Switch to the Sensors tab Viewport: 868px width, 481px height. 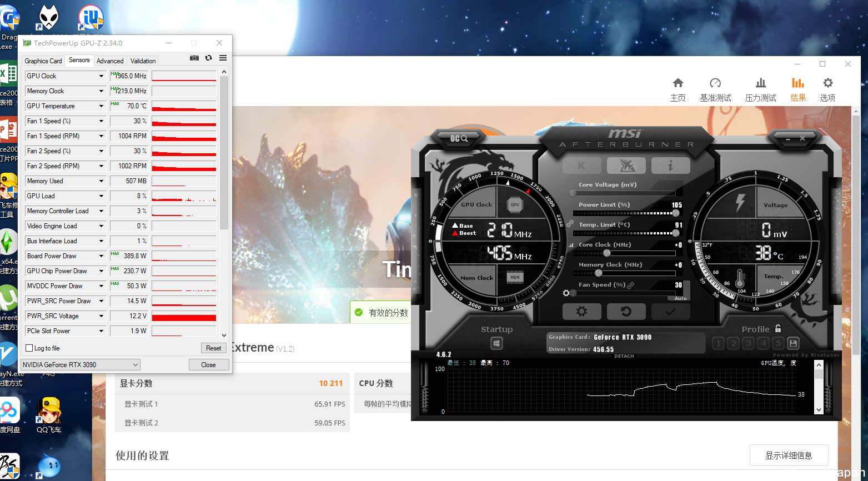(79, 60)
